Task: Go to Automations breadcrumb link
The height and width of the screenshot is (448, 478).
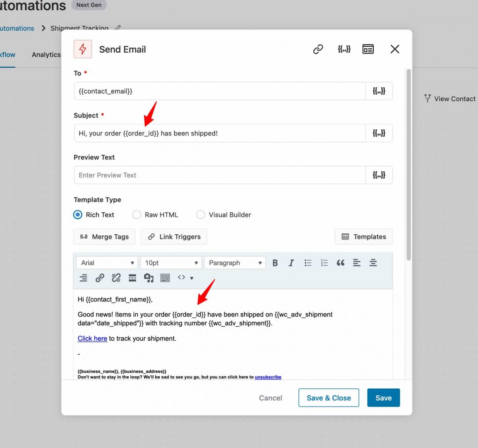Action: 17,28
